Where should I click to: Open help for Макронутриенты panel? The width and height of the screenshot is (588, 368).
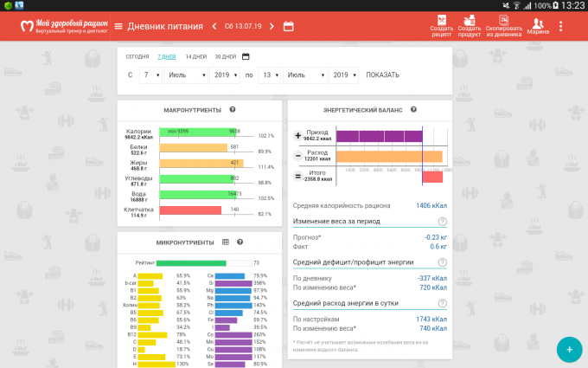[x=233, y=110]
